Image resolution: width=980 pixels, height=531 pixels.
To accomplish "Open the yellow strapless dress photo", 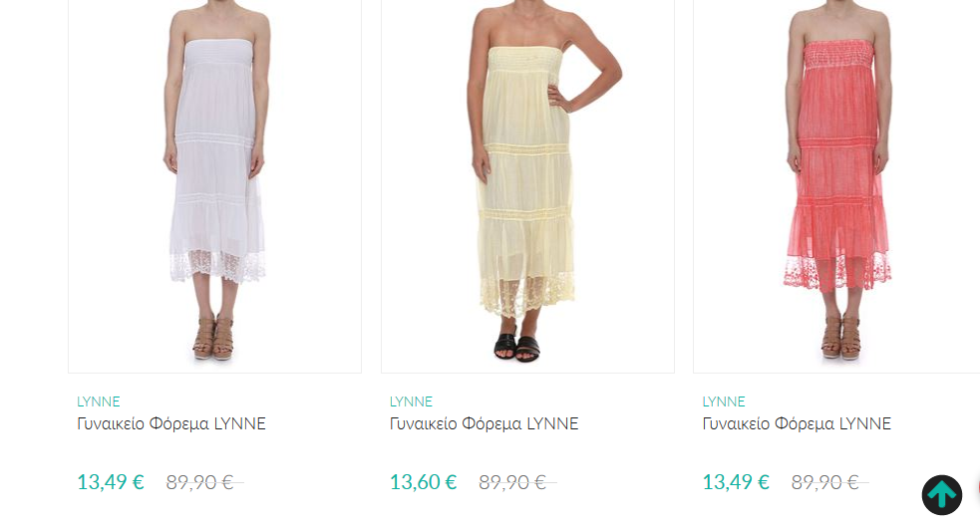I will click(x=527, y=186).
